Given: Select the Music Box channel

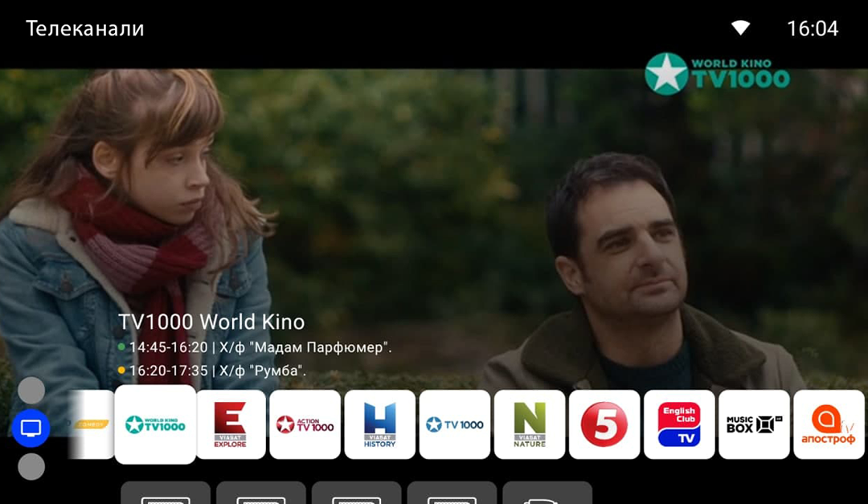Looking at the screenshot, I should (x=754, y=424).
